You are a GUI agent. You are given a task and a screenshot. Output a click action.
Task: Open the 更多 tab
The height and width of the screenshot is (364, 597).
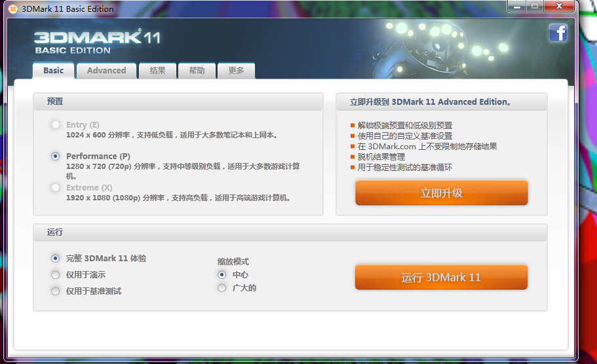tap(236, 71)
